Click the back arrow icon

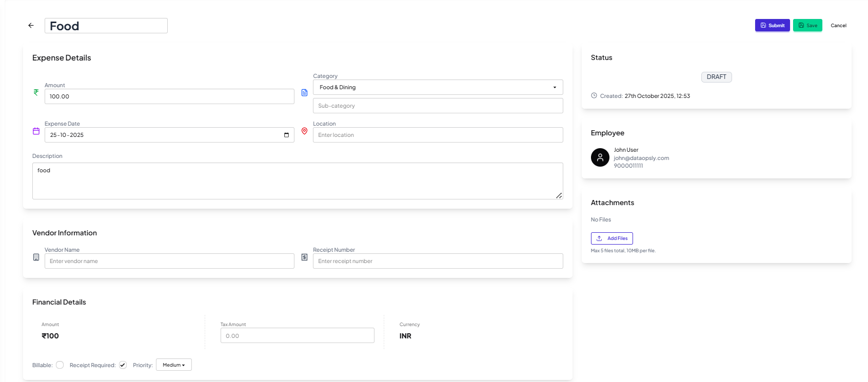31,26
